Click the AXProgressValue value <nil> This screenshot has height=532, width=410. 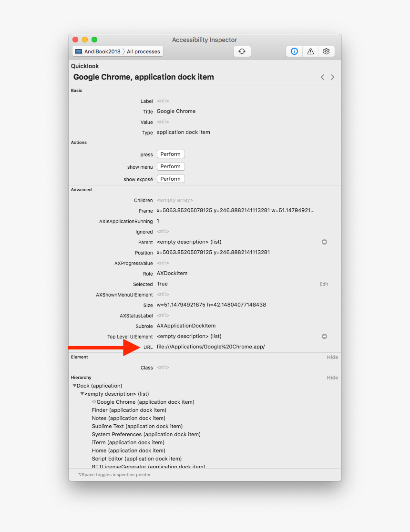163,263
